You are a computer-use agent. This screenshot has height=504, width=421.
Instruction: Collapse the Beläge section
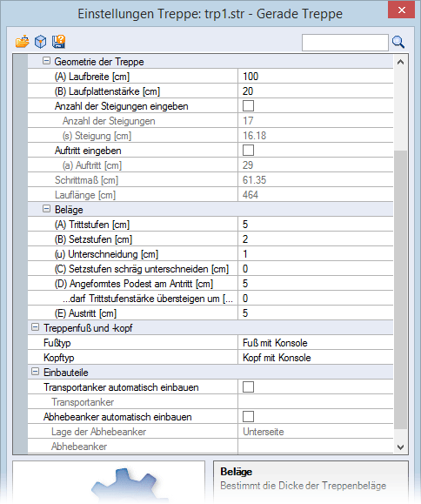(47, 209)
